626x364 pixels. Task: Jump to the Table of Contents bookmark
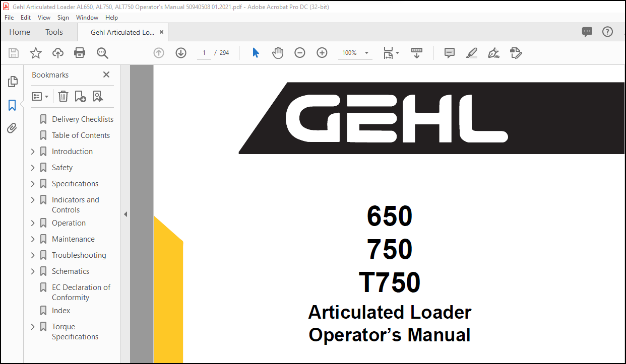click(81, 135)
